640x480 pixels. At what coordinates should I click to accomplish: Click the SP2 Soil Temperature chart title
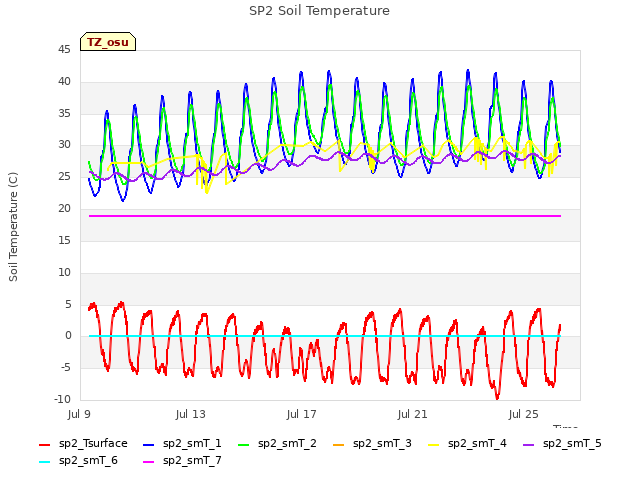[x=320, y=11]
